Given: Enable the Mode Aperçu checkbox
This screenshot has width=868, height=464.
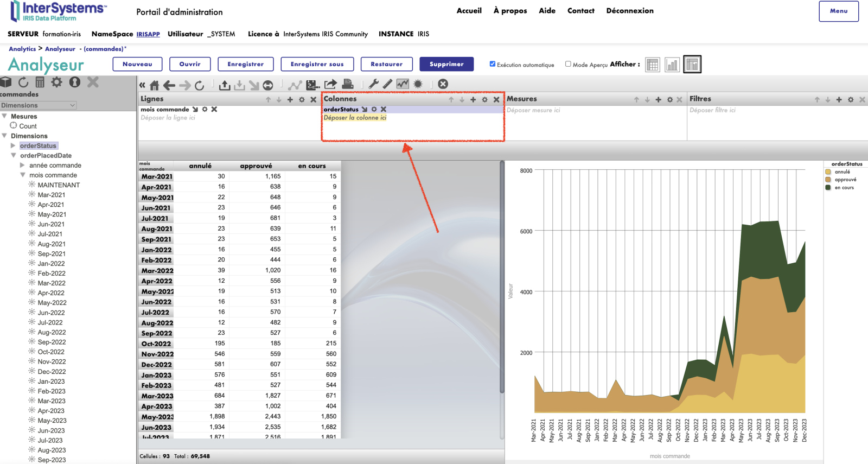Looking at the screenshot, I should [x=568, y=64].
